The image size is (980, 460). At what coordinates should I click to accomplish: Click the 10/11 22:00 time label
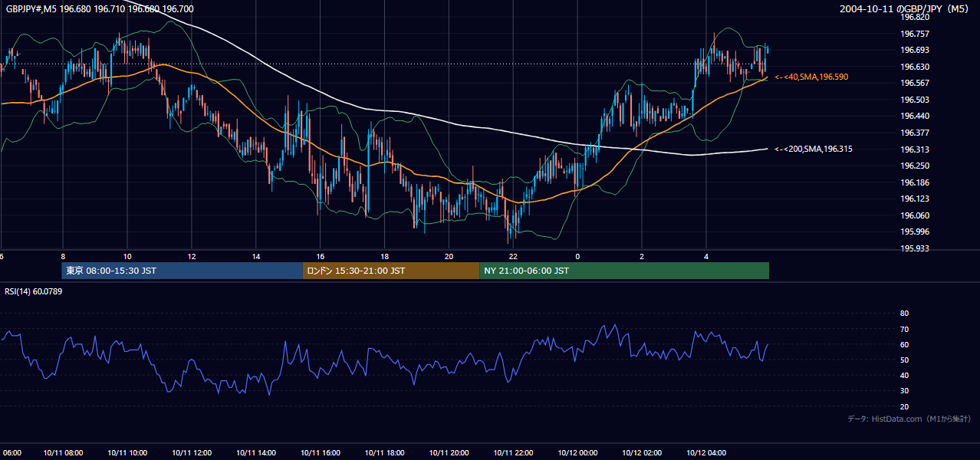tap(514, 452)
